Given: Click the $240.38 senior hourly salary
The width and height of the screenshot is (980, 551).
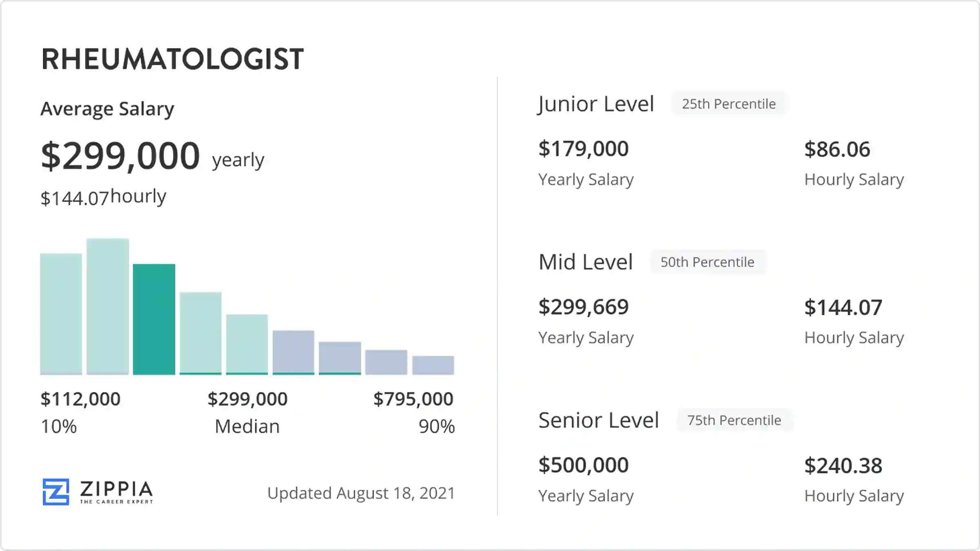Looking at the screenshot, I should tap(843, 466).
